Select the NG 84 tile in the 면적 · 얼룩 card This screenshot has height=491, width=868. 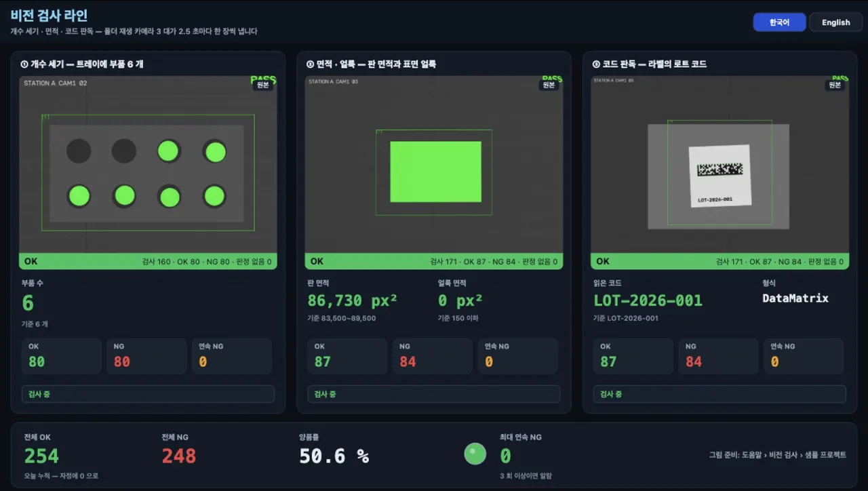click(433, 356)
